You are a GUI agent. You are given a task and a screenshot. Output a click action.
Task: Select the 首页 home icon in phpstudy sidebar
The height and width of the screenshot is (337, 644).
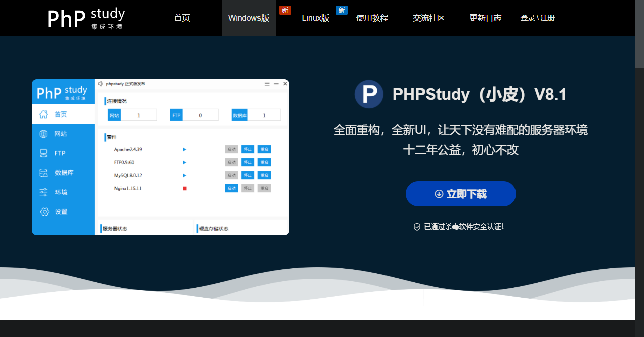[44, 114]
